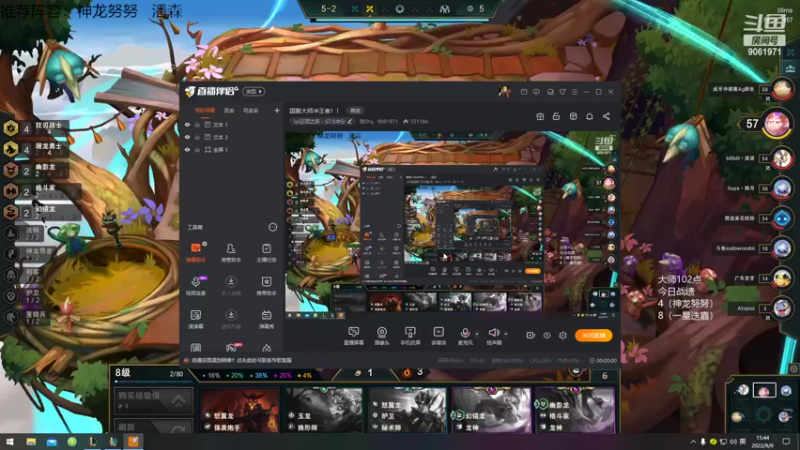Open the message icon in the companion title bar

click(524, 92)
